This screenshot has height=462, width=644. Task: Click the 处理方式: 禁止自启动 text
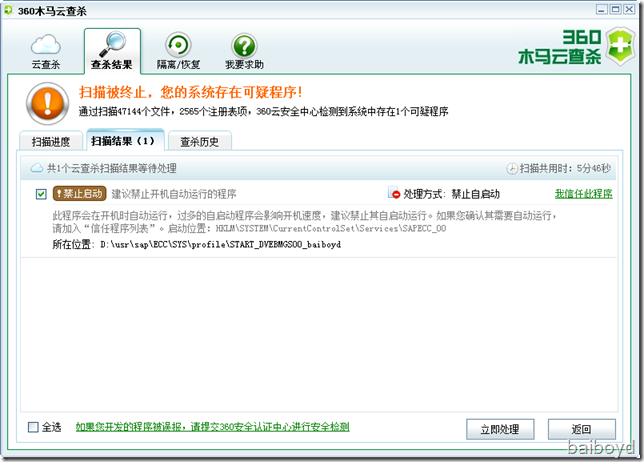(451, 194)
